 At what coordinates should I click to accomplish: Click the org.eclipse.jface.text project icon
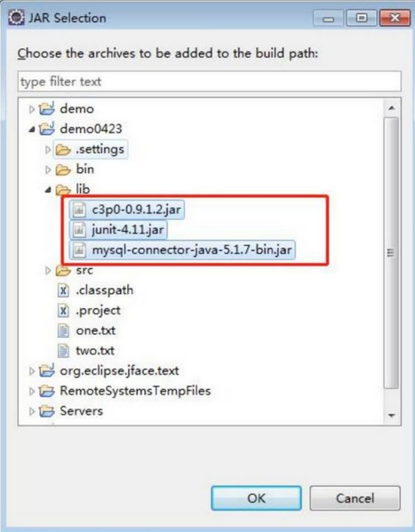pos(47,371)
